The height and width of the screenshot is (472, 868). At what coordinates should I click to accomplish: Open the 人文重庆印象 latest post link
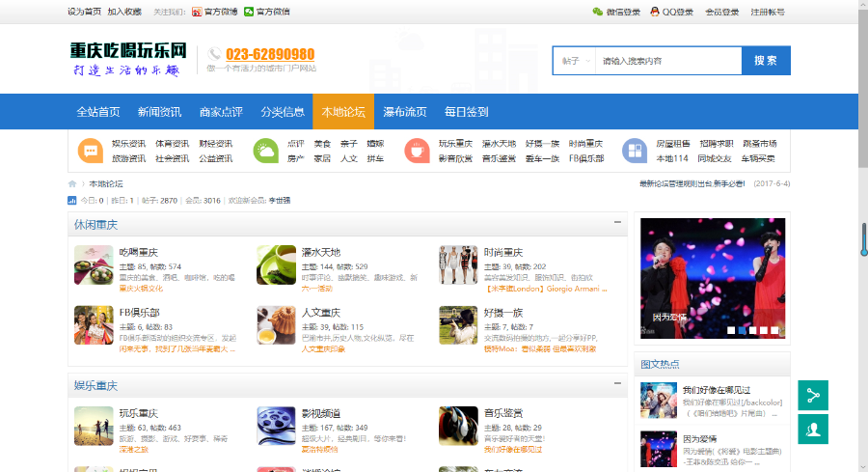click(x=323, y=349)
